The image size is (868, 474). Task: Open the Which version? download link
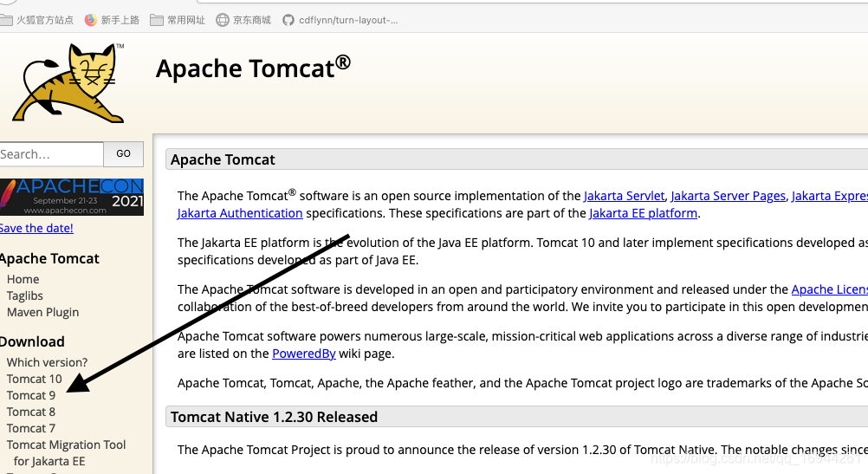pyautogui.click(x=47, y=362)
